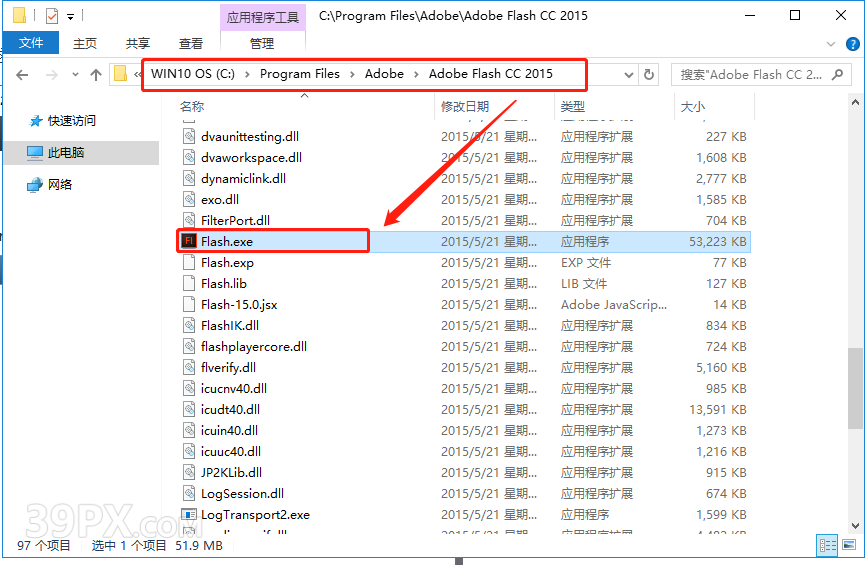The width and height of the screenshot is (866, 565).
Task: Show hidden parent breadcrumbs with double chevron
Action: (137, 74)
